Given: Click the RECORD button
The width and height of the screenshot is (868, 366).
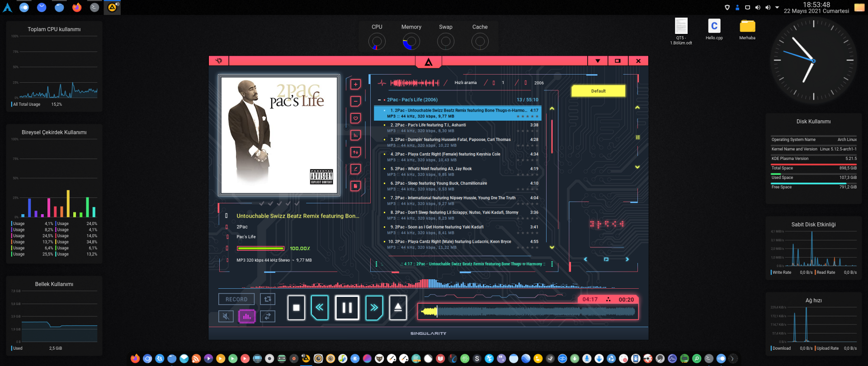Looking at the screenshot, I should click(x=236, y=299).
